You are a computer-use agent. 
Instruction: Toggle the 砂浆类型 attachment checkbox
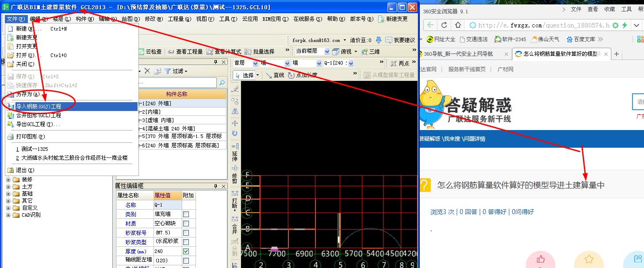tap(186, 242)
